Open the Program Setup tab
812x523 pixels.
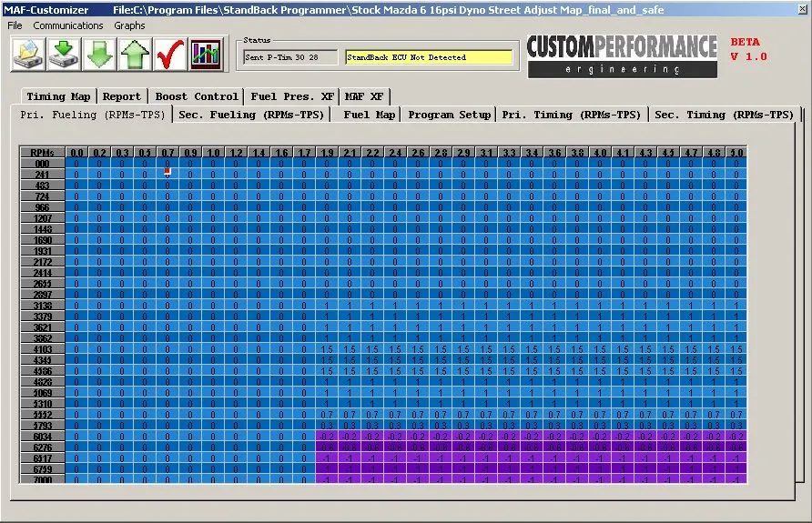[x=450, y=115]
